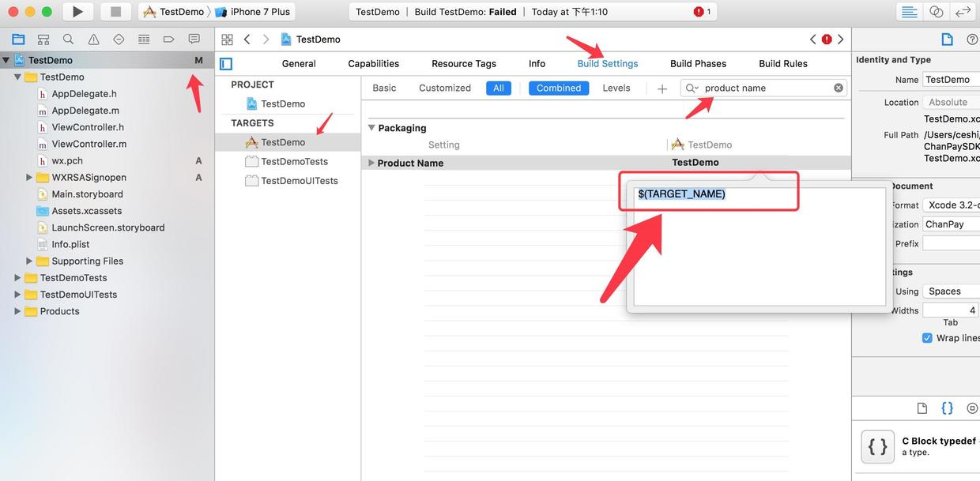The width and height of the screenshot is (980, 481).
Task: Select the TestDemo scheme in toolbar
Action: [x=173, y=12]
